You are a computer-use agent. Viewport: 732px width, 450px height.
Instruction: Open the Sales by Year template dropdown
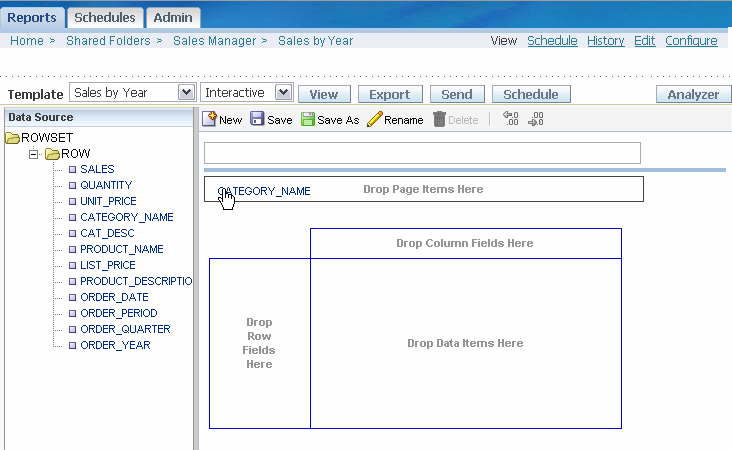tap(186, 92)
